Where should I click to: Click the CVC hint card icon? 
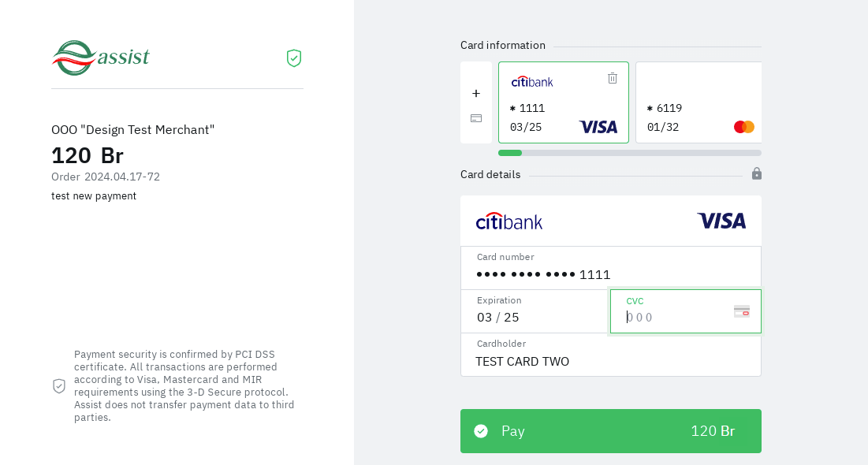click(742, 311)
